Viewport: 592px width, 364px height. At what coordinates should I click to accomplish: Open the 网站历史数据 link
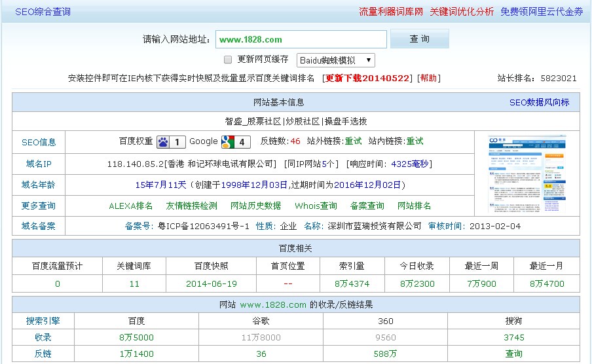[x=255, y=206]
